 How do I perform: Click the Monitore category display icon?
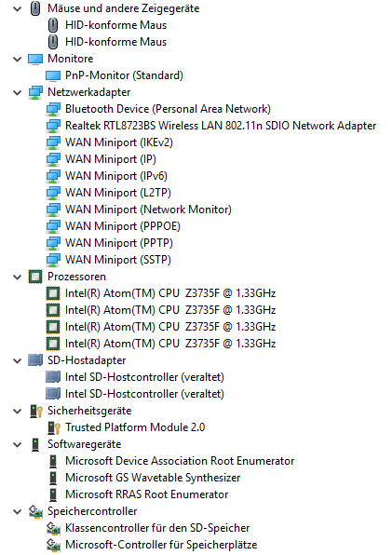[x=35, y=59]
